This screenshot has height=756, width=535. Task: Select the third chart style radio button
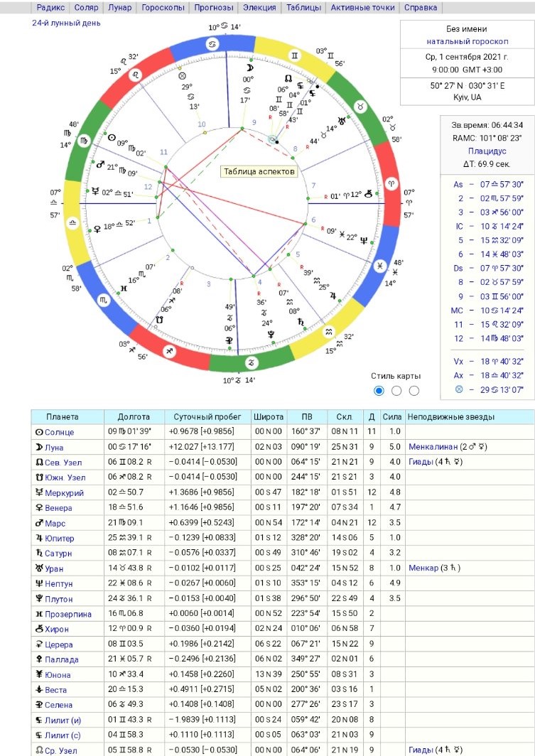click(x=414, y=391)
